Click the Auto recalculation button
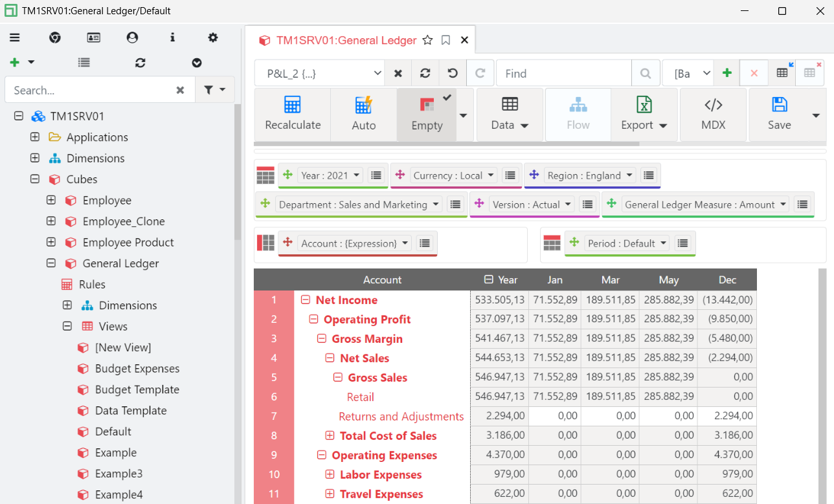The image size is (834, 504). [x=364, y=115]
